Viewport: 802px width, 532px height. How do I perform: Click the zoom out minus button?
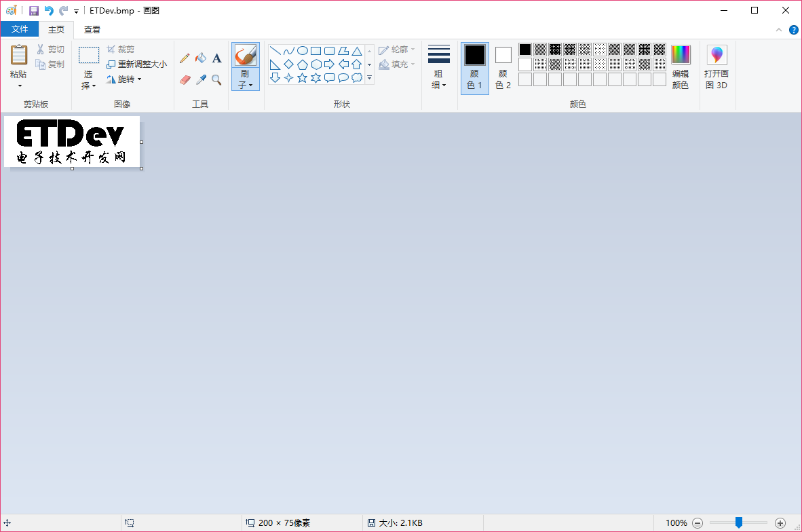[x=698, y=522]
